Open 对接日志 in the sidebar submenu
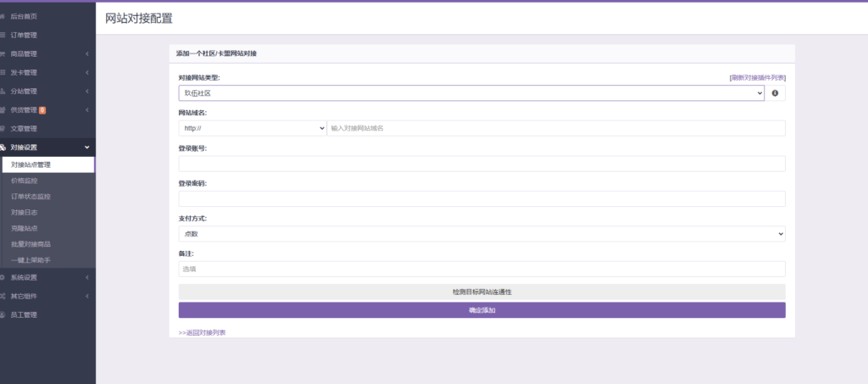This screenshot has width=868, height=384. tap(25, 212)
